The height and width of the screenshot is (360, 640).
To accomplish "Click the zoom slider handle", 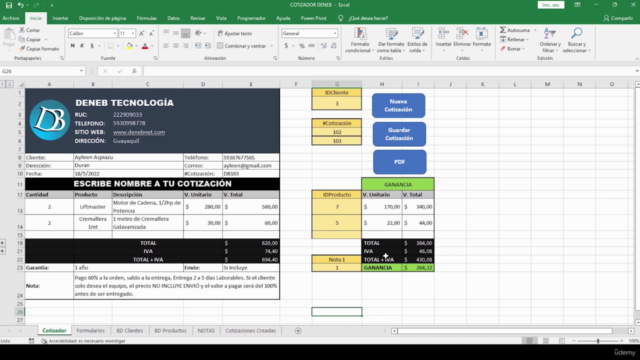I will click(598, 341).
